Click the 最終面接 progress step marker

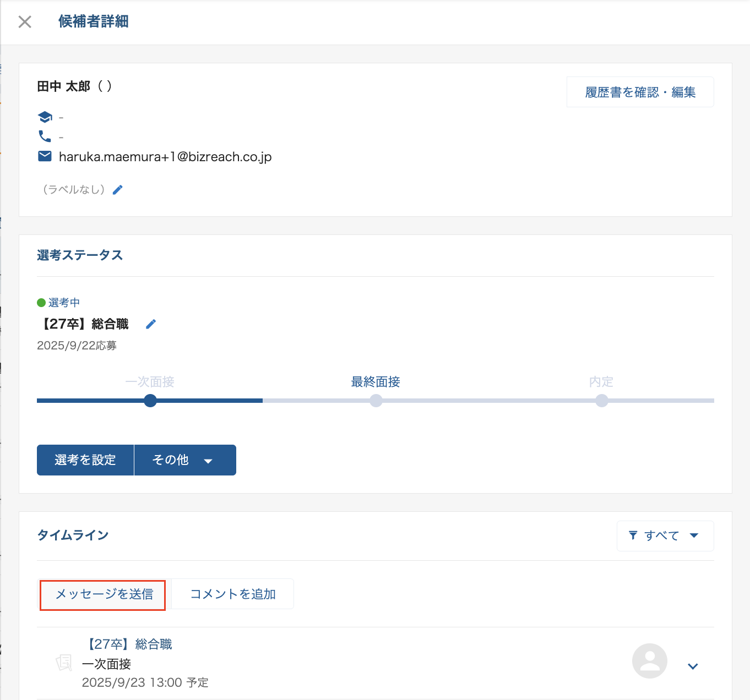click(x=376, y=401)
